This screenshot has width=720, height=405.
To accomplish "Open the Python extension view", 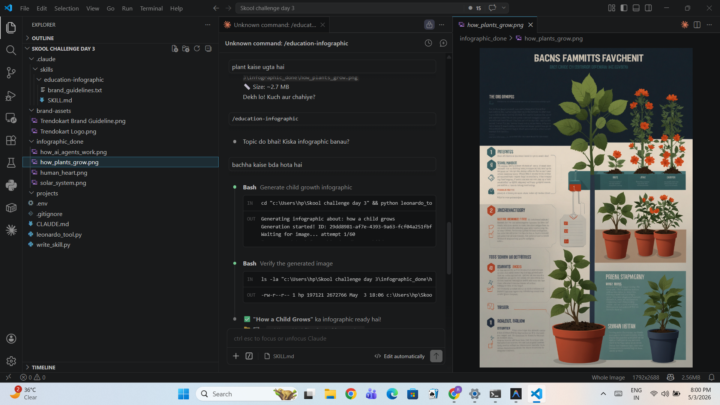I will 11,185.
